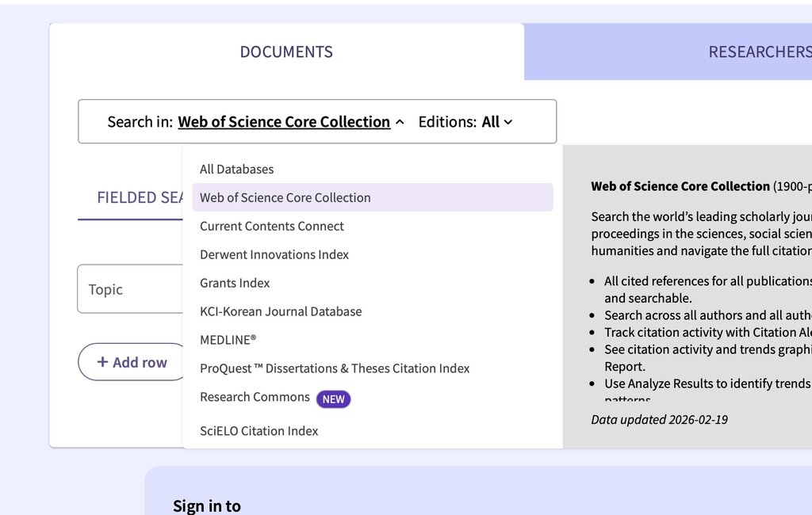Choose Web of Science Core Collection entry
The image size is (812, 515).
pyautogui.click(x=373, y=197)
